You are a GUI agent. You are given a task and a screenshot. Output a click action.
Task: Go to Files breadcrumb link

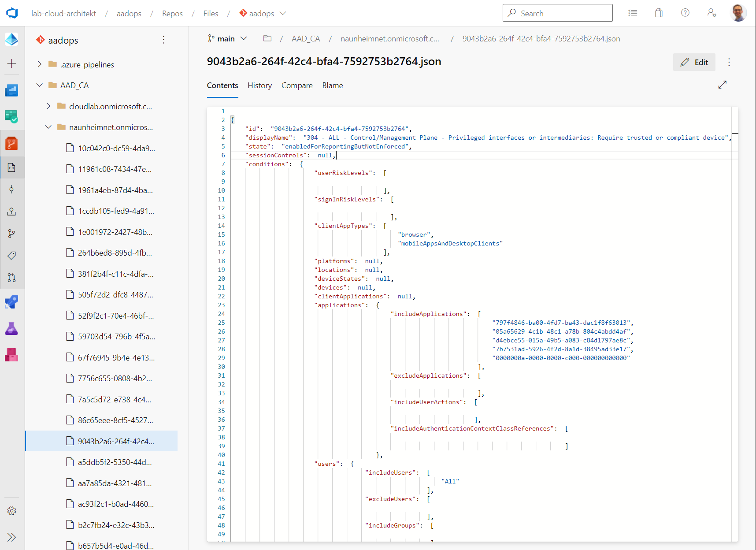coord(211,14)
